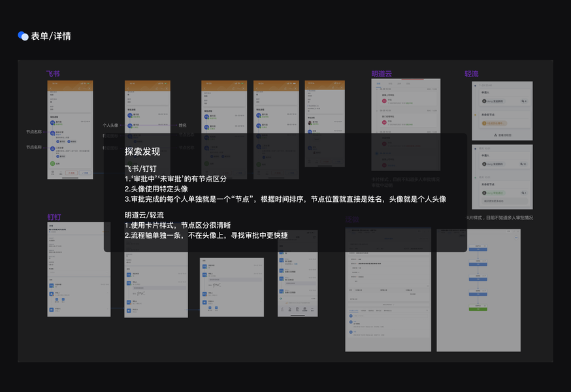This screenshot has height=392, width=571.
Task: Click the 卡片样式 caption under 轻流 cards
Action: pos(500,218)
